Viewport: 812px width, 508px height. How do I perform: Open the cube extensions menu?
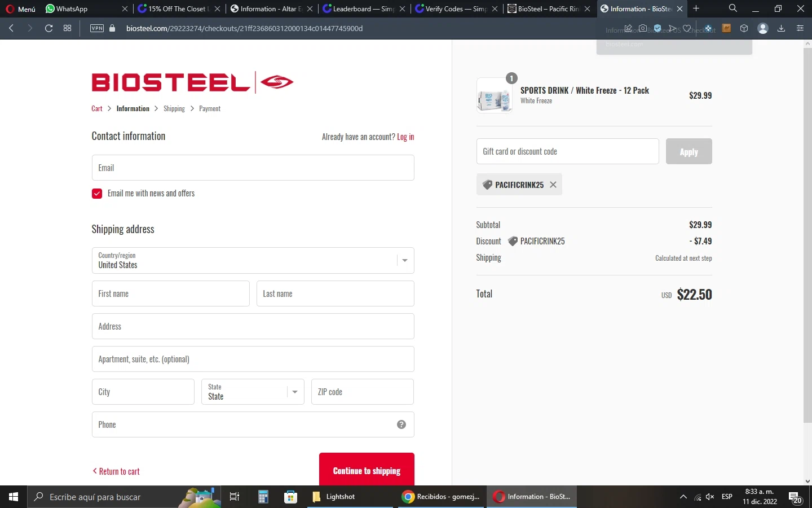pos(744,28)
